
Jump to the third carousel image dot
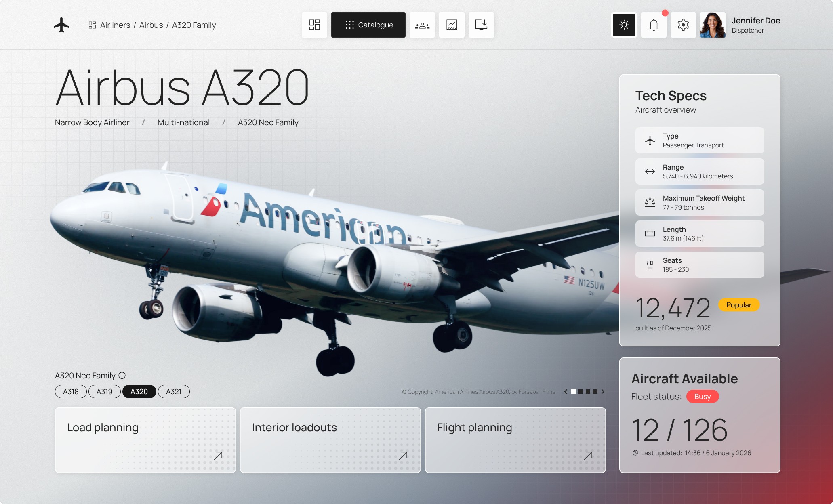coord(588,392)
